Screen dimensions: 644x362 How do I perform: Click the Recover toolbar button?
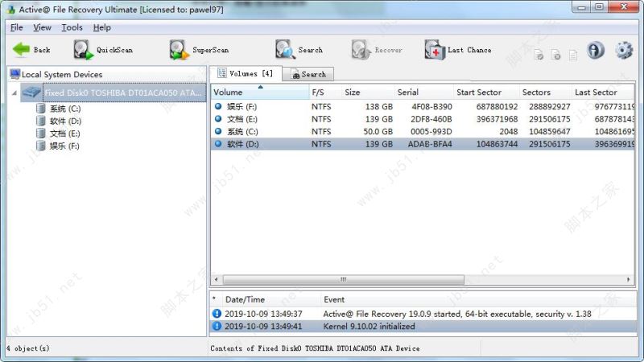(x=377, y=50)
